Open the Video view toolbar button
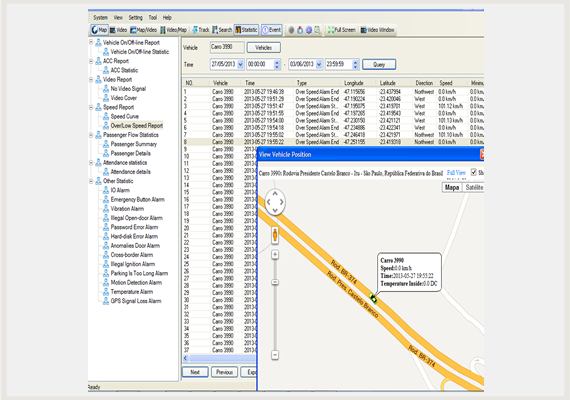 (119, 30)
